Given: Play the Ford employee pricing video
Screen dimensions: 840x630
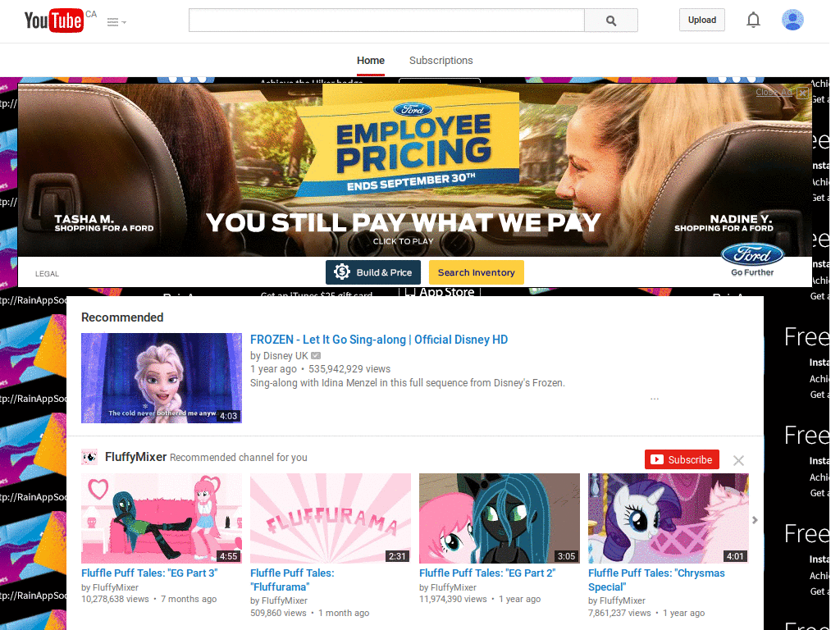Looking at the screenshot, I should pos(403,241).
